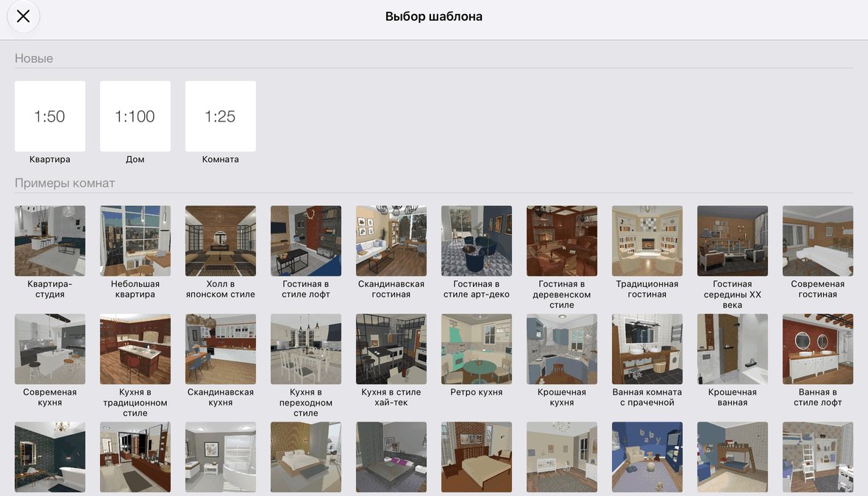Open Ванная комната с прачечной sample

point(647,349)
